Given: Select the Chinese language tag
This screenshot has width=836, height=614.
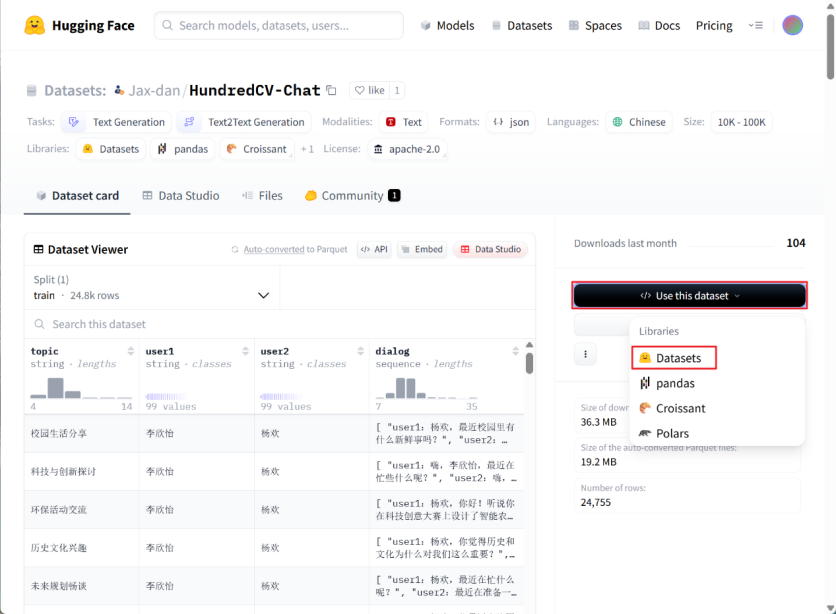Looking at the screenshot, I should tap(639, 122).
